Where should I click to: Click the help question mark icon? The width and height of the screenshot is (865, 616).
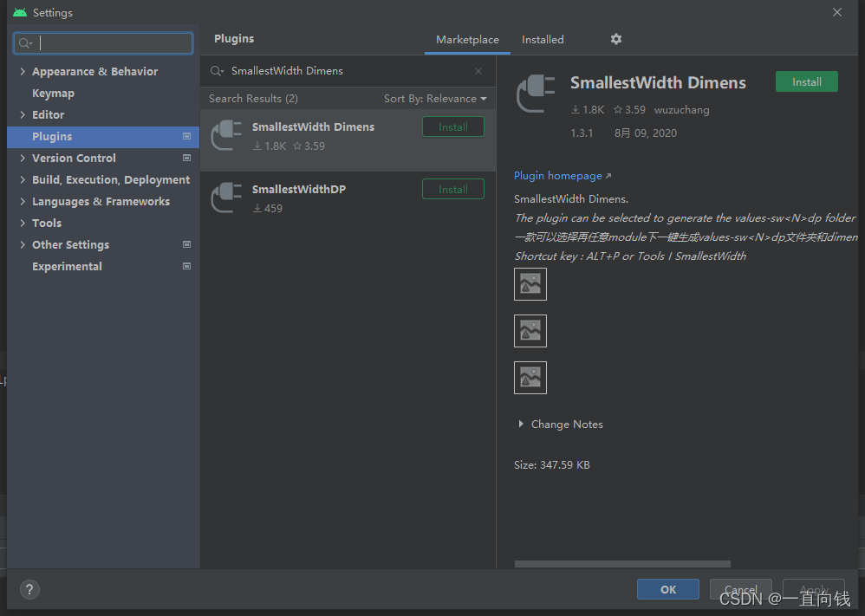(29, 589)
